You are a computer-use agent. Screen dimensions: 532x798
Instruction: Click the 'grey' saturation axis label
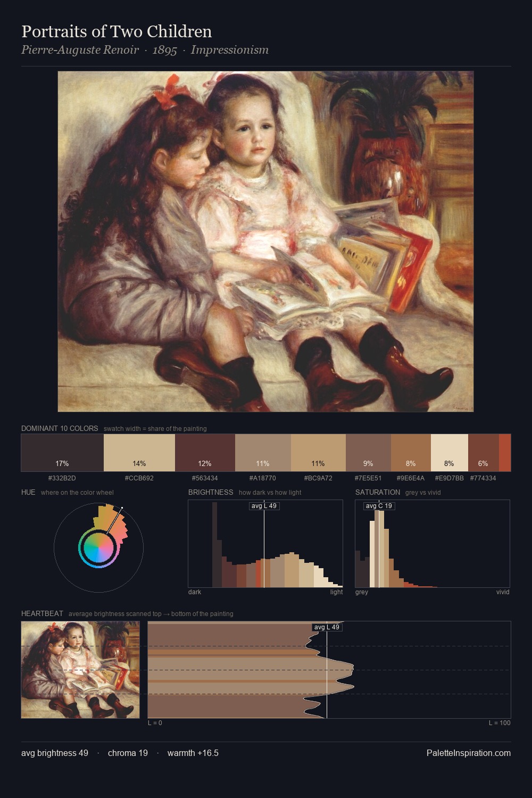(x=362, y=592)
